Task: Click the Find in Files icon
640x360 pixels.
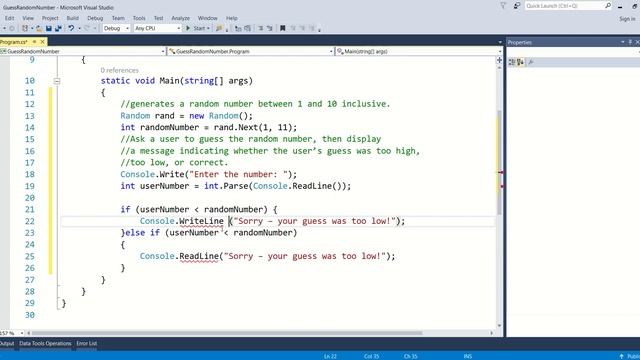Action: click(x=219, y=29)
